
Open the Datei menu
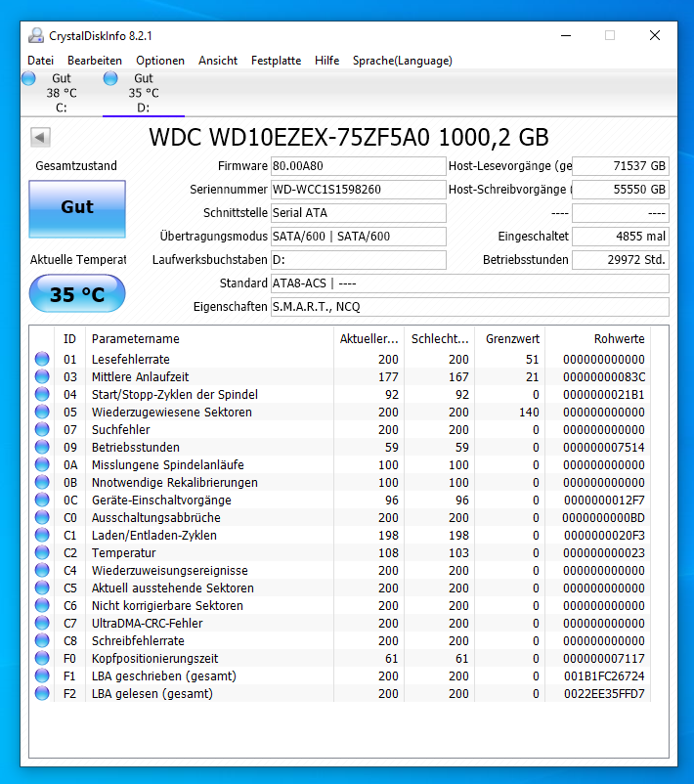pos(40,61)
